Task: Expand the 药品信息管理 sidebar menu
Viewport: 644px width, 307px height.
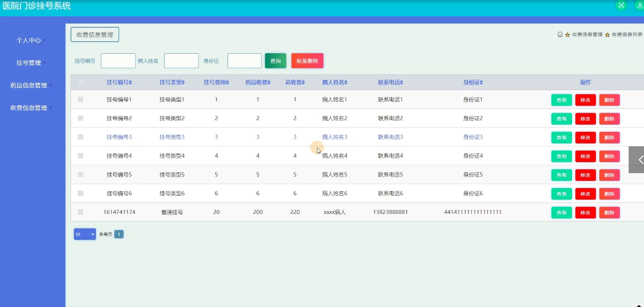Action: click(x=31, y=85)
